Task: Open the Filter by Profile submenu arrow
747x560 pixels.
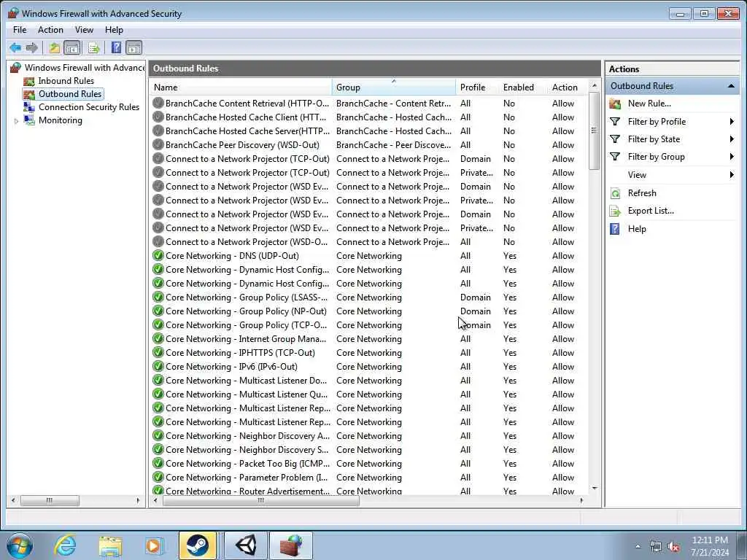Action: pos(732,122)
